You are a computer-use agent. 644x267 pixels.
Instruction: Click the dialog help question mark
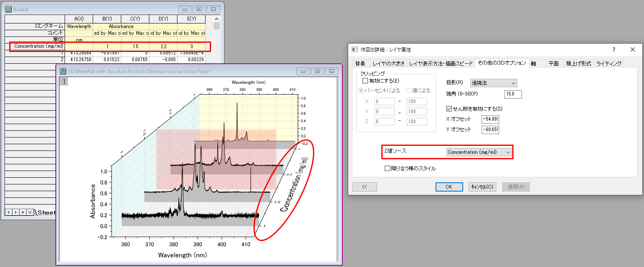point(613,49)
